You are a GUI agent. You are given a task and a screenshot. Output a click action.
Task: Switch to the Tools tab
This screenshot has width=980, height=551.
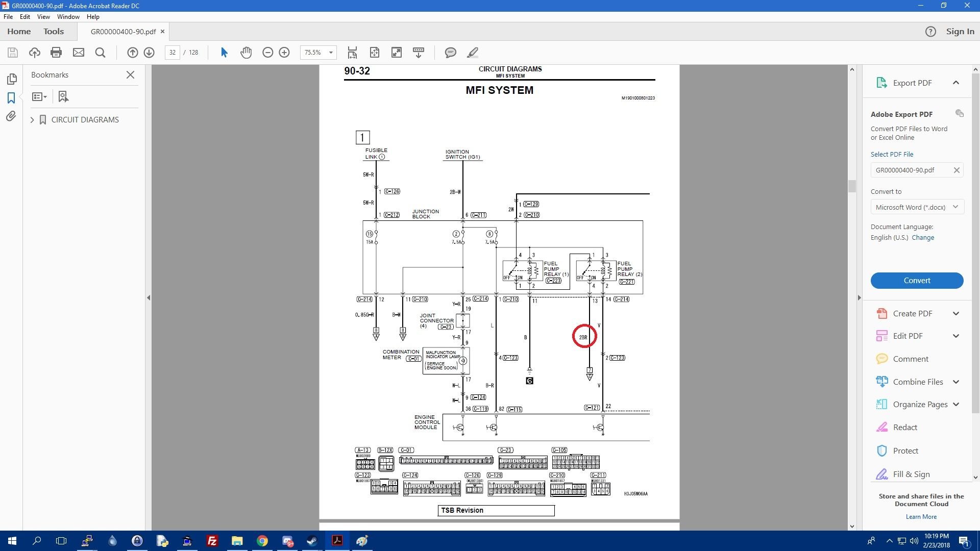54,32
